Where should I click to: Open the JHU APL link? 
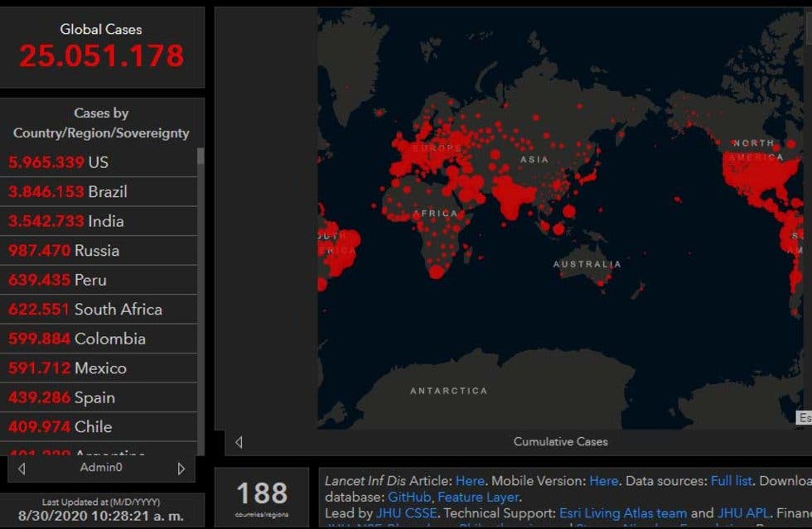[744, 513]
